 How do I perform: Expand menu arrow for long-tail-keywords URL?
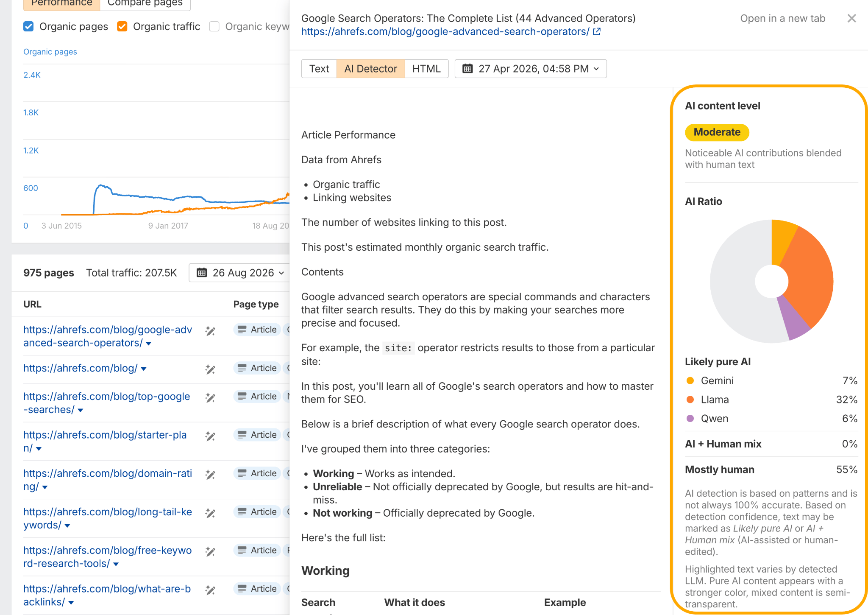point(67,526)
